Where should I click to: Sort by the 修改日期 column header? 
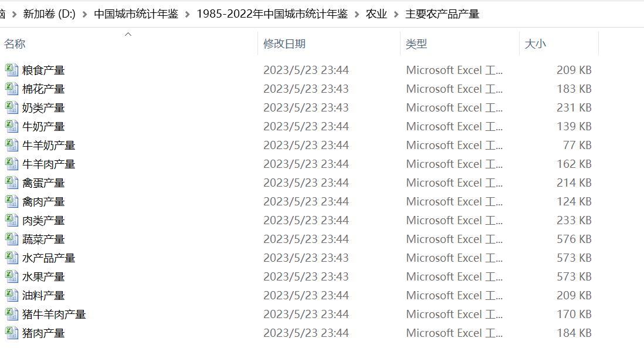(284, 44)
